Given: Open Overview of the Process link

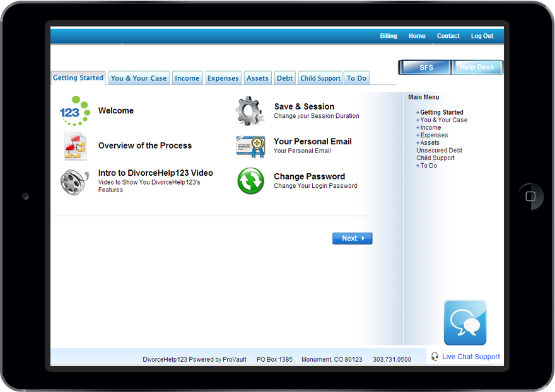Looking at the screenshot, I should click(x=145, y=146).
